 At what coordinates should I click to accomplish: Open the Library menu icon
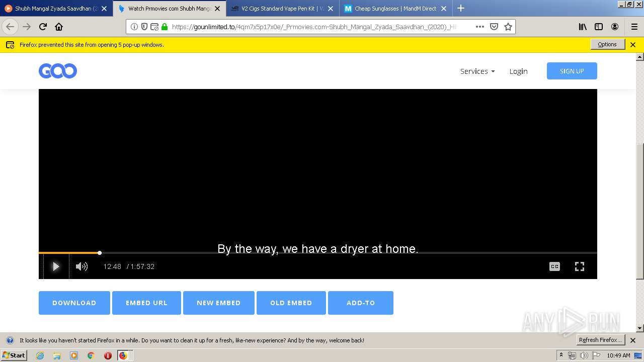pos(583,27)
